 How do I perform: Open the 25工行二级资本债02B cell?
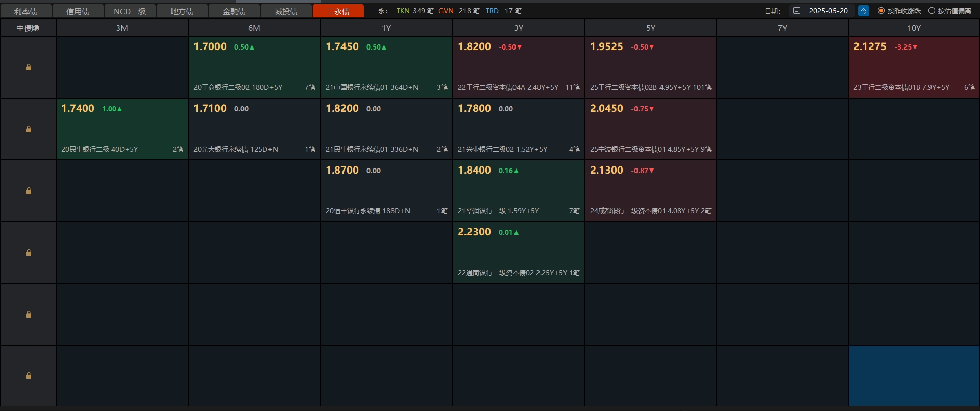(x=651, y=67)
